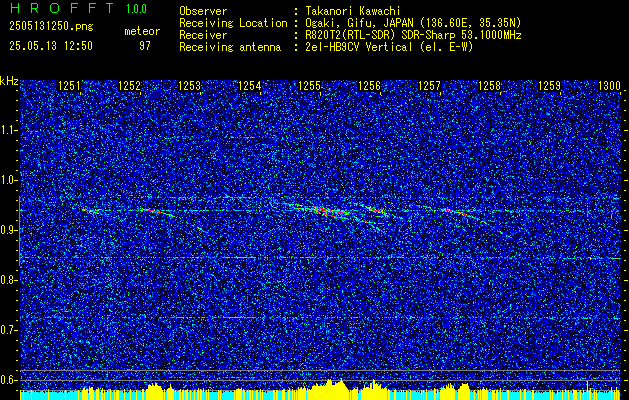The height and width of the screenshot is (400, 629).
Task: Click the 1257 time marker
Action: [x=429, y=86]
